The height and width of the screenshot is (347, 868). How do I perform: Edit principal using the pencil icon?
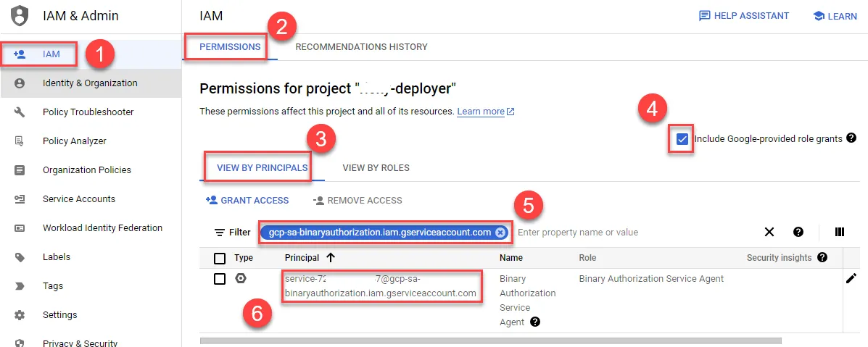pos(851,279)
